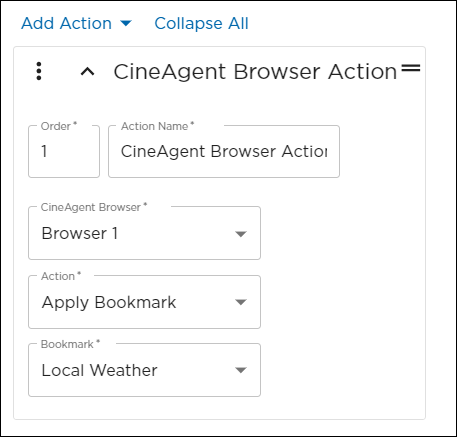Open the Add Action dropdown menu
The width and height of the screenshot is (457, 437).
77,24
